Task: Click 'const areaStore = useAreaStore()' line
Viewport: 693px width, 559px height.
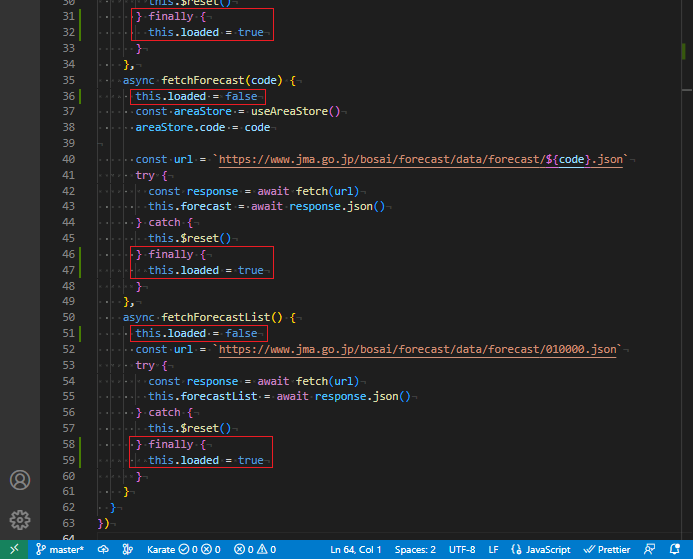Action: click(x=237, y=111)
